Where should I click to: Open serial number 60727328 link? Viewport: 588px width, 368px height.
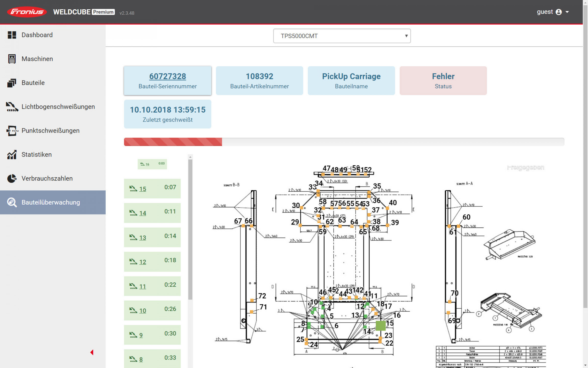click(x=168, y=76)
